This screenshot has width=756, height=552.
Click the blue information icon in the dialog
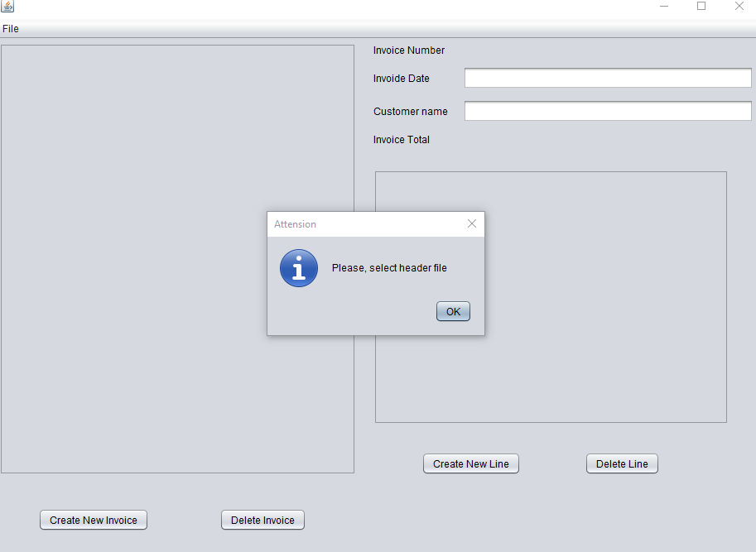pyautogui.click(x=299, y=267)
